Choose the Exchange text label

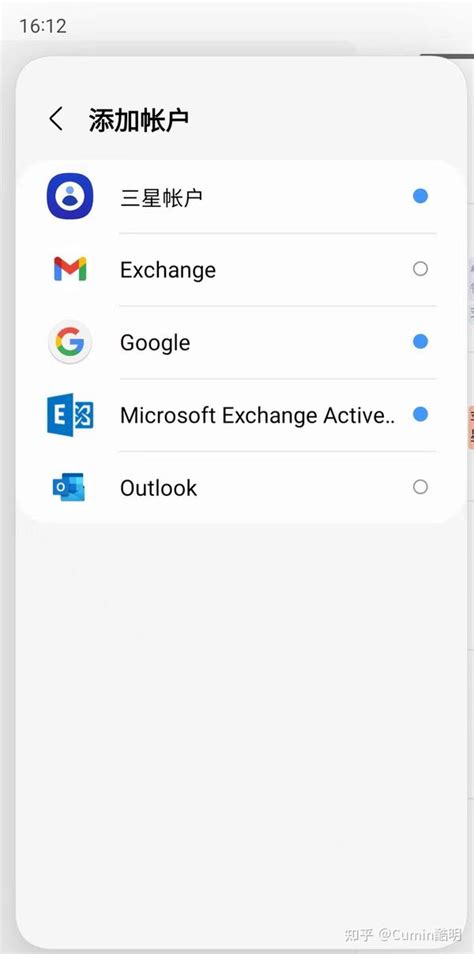168,270
